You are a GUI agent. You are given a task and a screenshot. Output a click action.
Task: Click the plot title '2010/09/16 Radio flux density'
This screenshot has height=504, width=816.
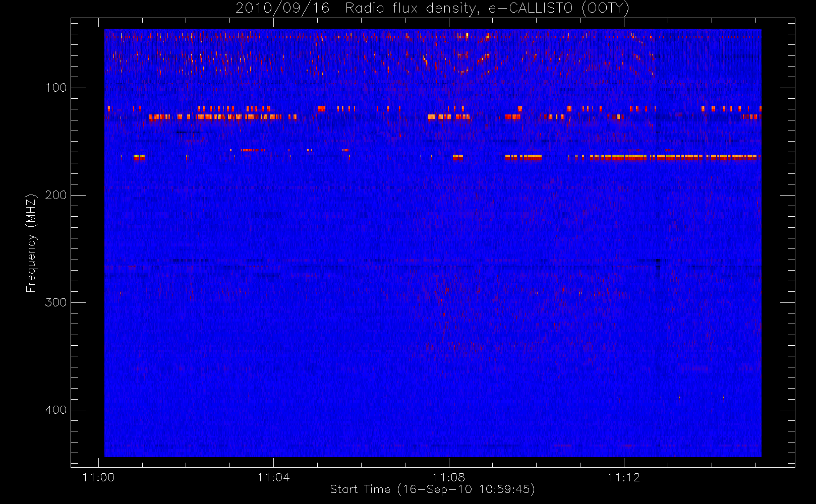432,9
